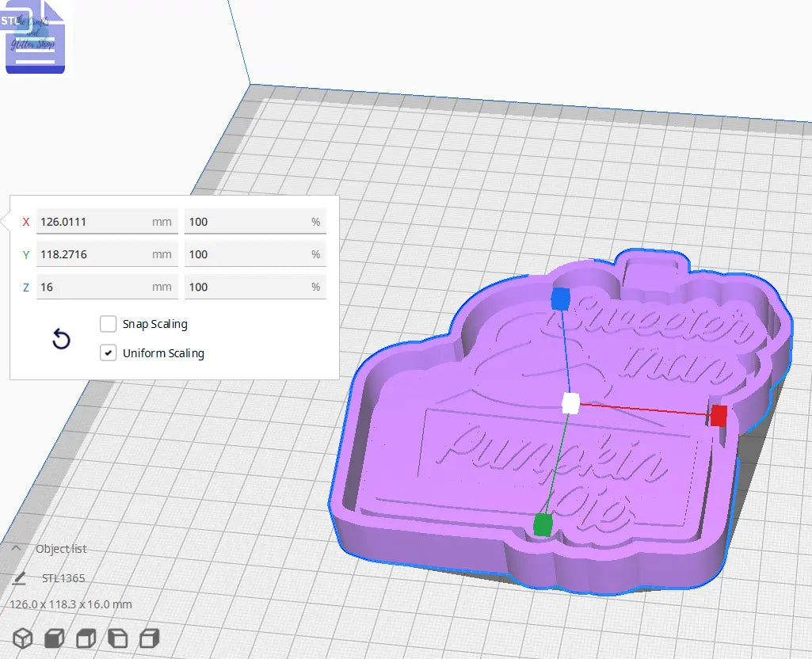The width and height of the screenshot is (812, 659).
Task: Switch to the left side view icon
Action: pyautogui.click(x=116, y=638)
